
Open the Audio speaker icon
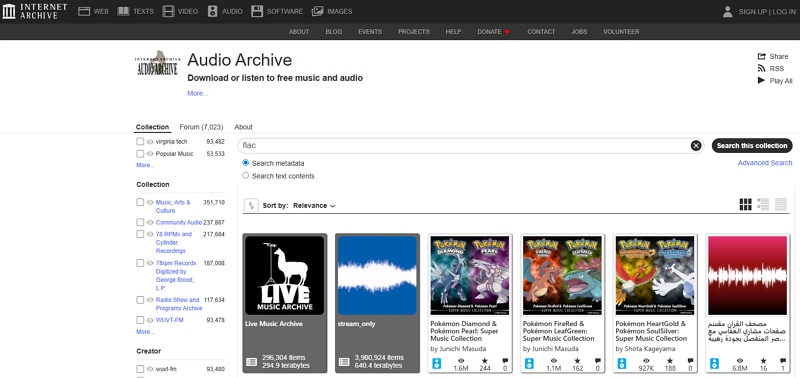click(x=212, y=11)
